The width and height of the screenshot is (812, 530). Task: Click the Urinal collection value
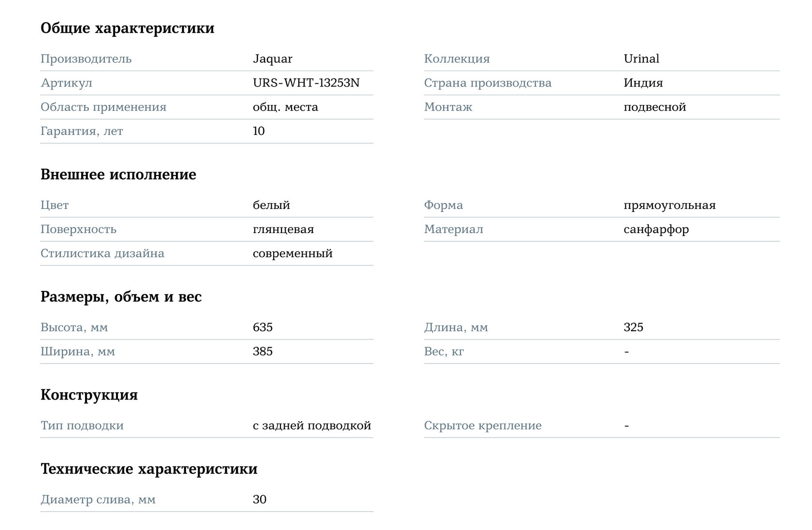[x=641, y=59]
